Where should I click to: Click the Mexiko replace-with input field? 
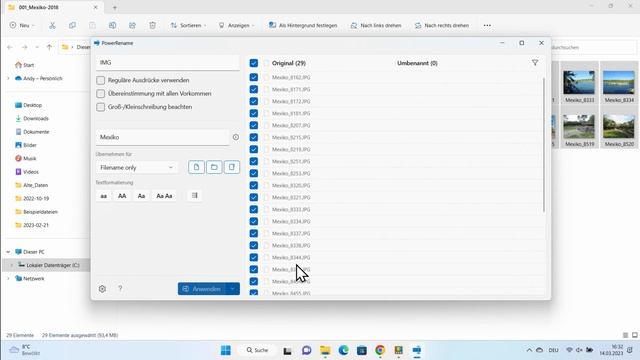click(x=163, y=137)
